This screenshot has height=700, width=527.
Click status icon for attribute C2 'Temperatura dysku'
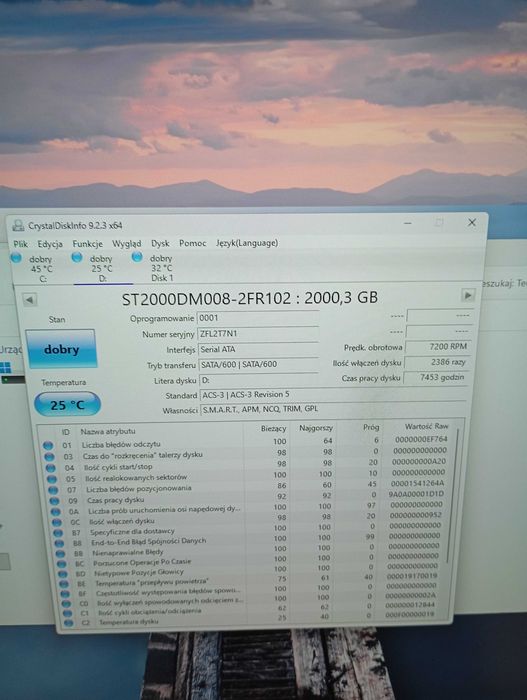pyautogui.click(x=68, y=623)
